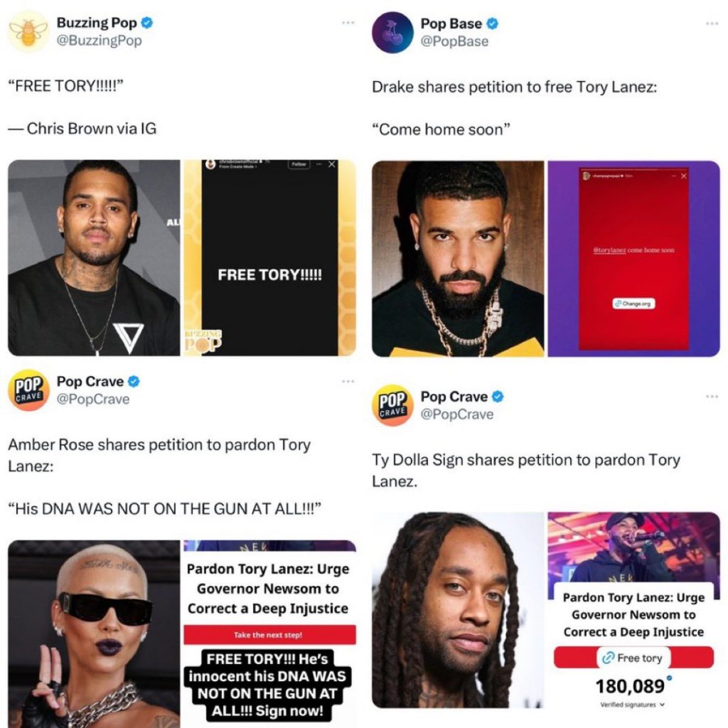Open three-dot menu on Amber Rose tweet

348,381
